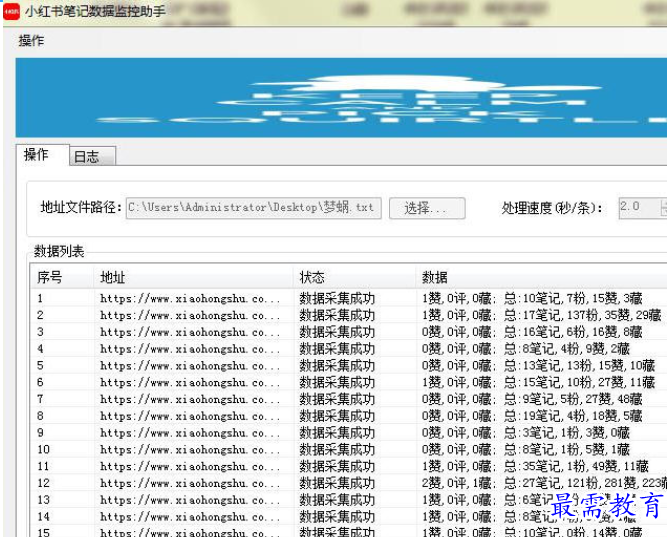This screenshot has width=672, height=537.
Task: Select row number 3 in the list
Action: 348,332
